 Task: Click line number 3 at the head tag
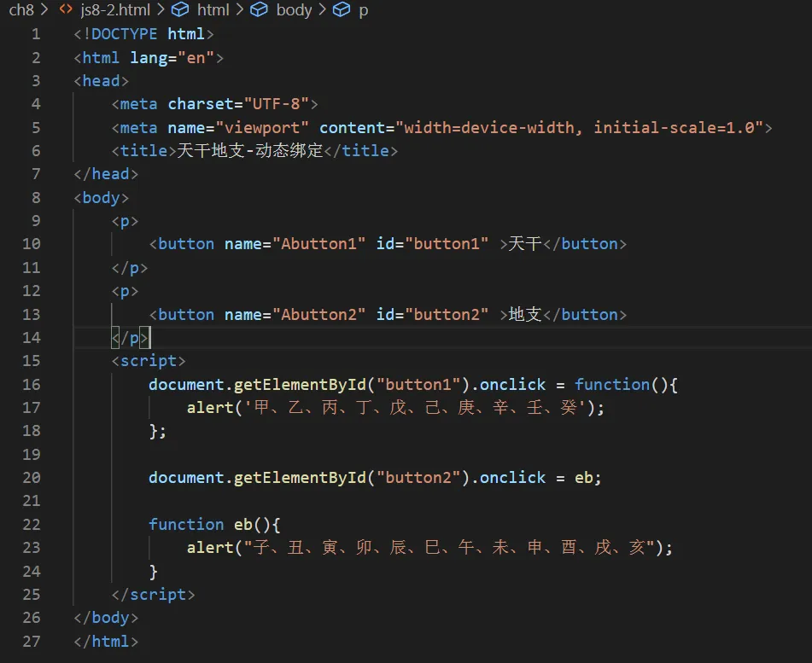pos(36,81)
